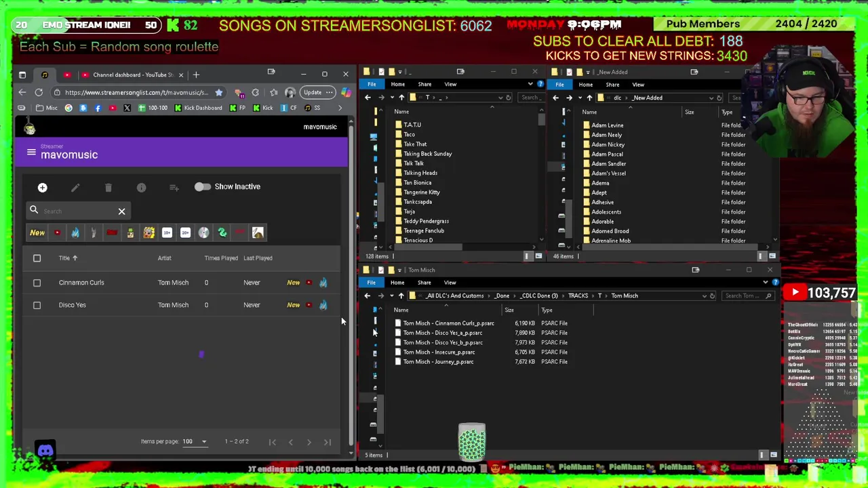Open the File menu in Tom Misch explorer
This screenshot has height=488, width=868.
(371, 283)
